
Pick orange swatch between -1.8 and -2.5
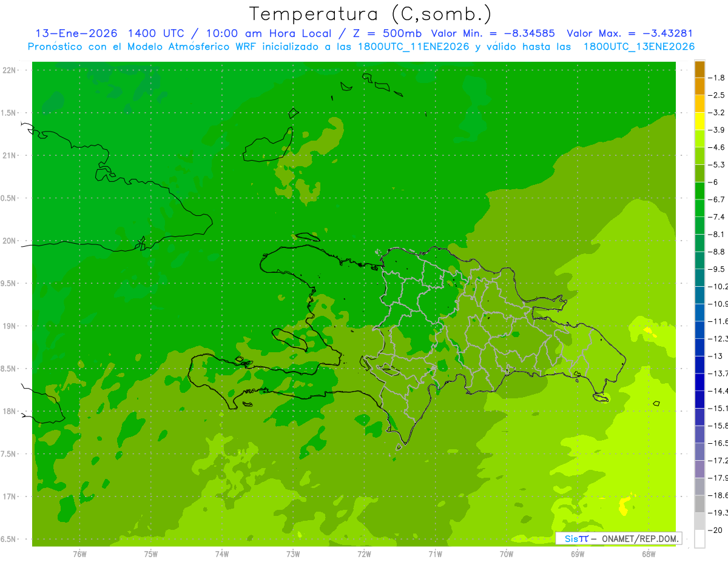coord(699,87)
